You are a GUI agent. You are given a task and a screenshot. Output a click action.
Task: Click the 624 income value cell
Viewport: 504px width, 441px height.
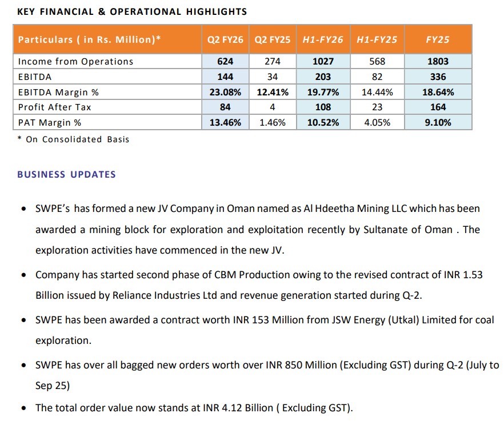tap(225, 62)
